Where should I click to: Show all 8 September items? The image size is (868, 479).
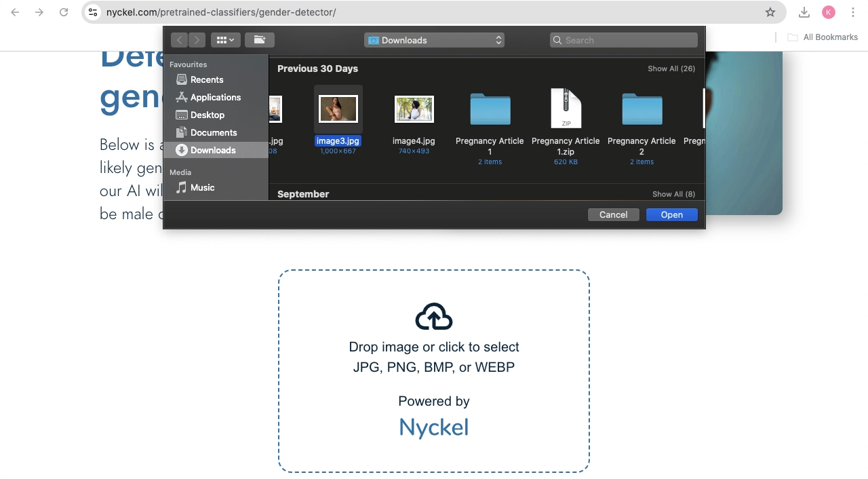(x=673, y=194)
